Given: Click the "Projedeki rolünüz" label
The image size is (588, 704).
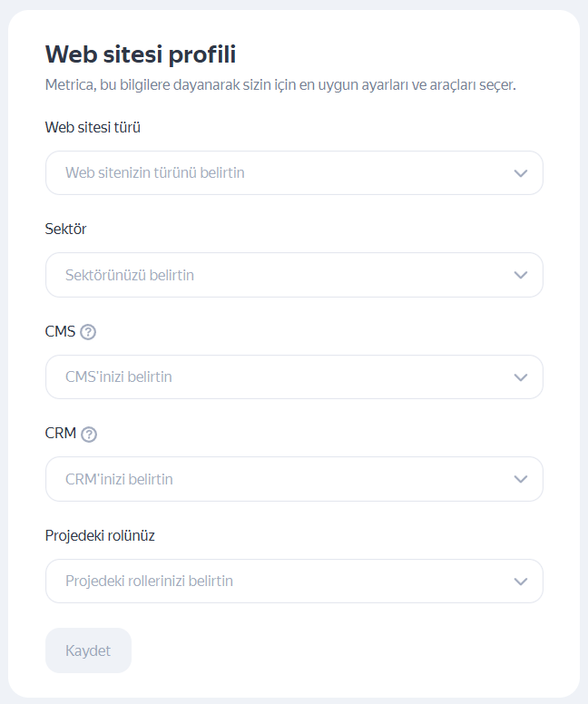Looking at the screenshot, I should [x=100, y=535].
